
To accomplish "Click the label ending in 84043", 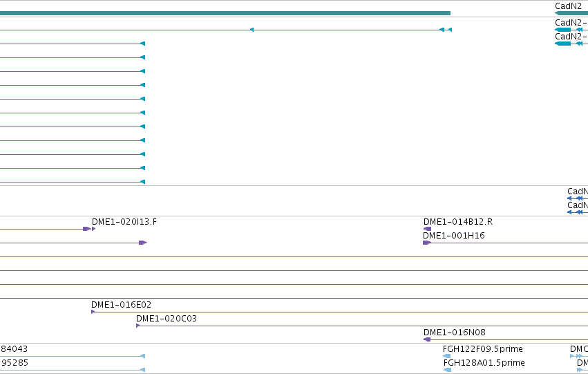I will 14,349.
